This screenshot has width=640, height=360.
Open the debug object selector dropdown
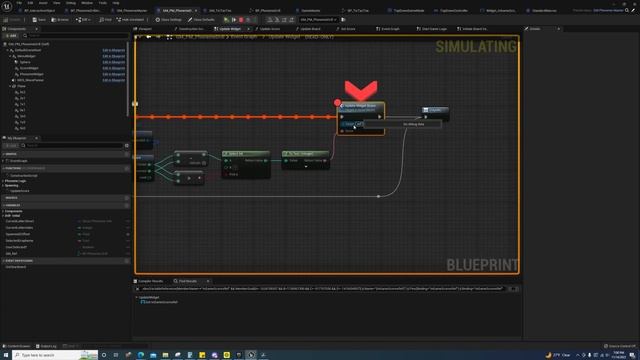coord(318,20)
